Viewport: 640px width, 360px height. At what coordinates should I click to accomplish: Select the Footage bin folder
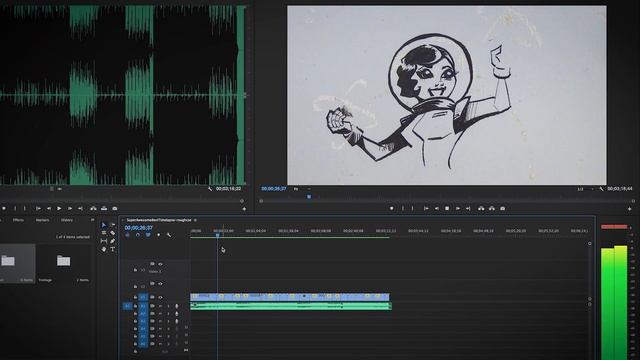63,260
